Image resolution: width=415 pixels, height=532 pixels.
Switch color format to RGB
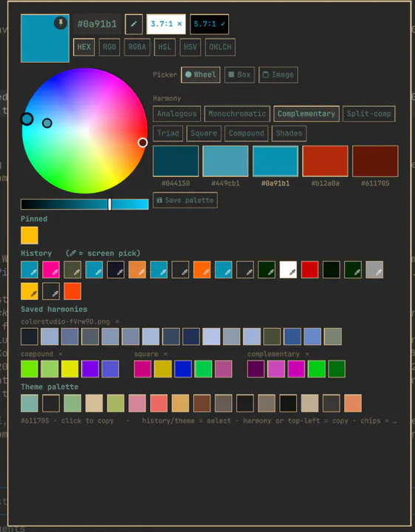coord(109,47)
